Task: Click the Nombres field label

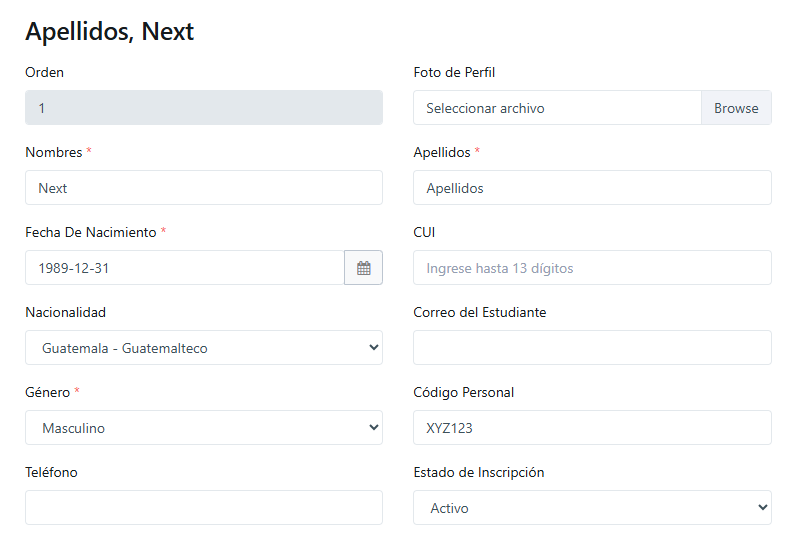Action: 54,152
